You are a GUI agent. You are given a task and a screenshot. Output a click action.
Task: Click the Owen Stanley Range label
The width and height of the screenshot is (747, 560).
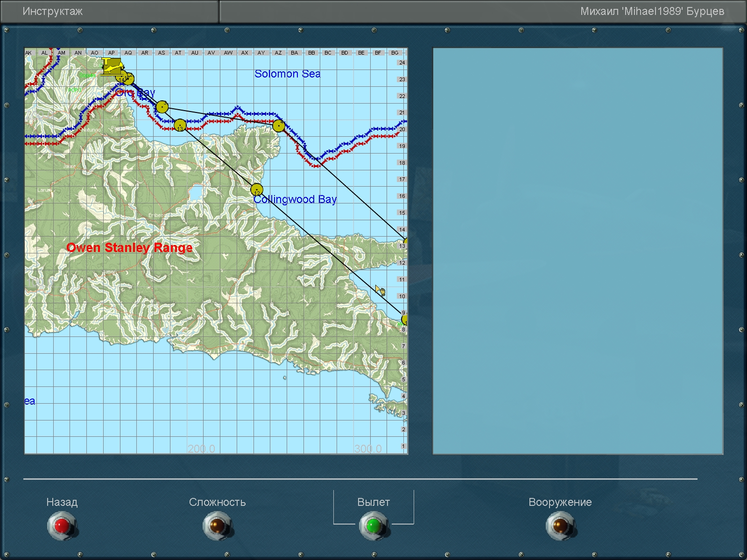point(129,248)
